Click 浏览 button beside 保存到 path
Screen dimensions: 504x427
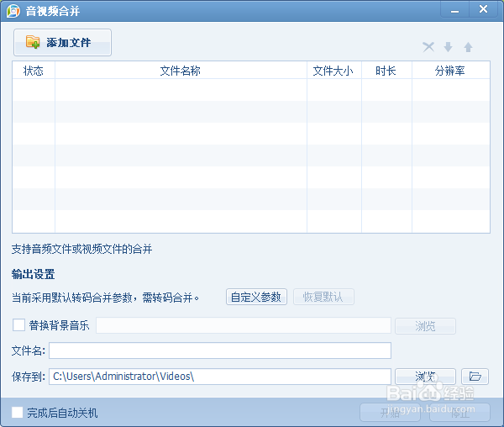click(425, 377)
